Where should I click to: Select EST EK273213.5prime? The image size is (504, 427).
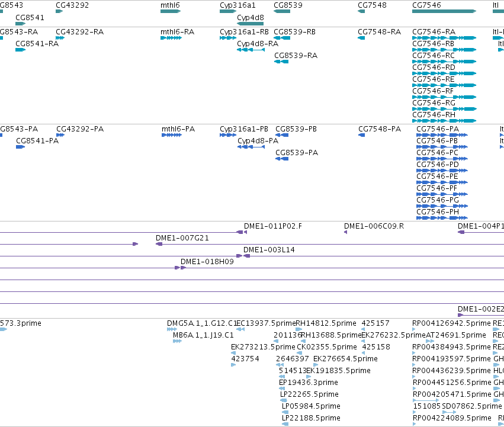263,347
